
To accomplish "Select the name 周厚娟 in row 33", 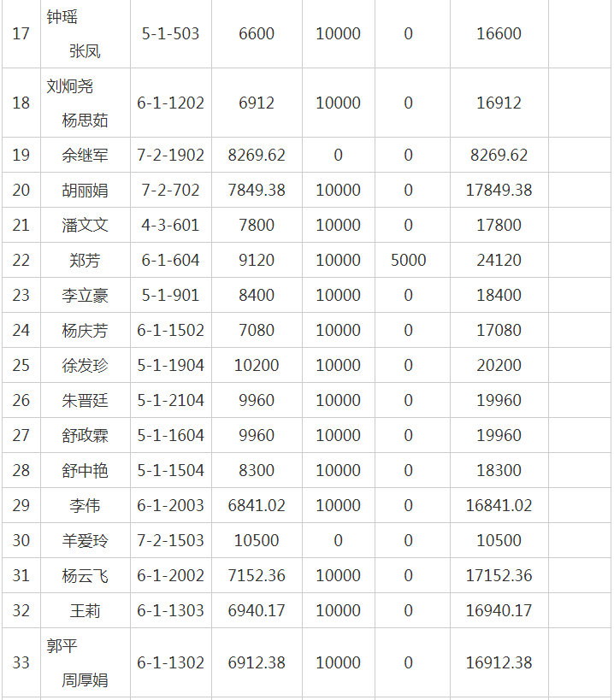I will coord(85,680).
